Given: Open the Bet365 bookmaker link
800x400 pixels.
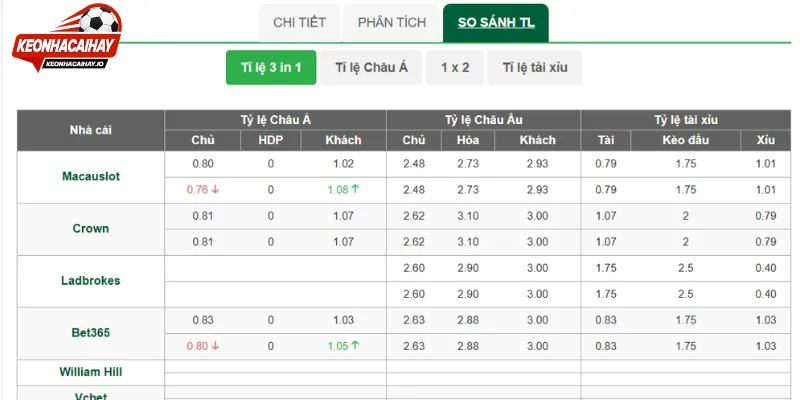Looking at the screenshot, I should (x=91, y=333).
